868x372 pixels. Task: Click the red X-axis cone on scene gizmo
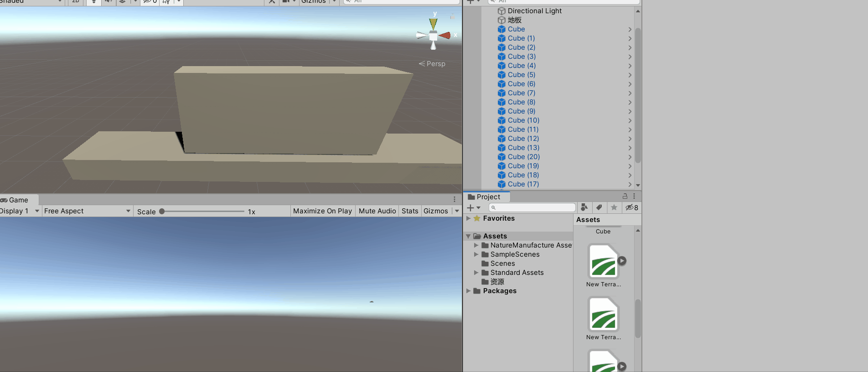click(444, 35)
